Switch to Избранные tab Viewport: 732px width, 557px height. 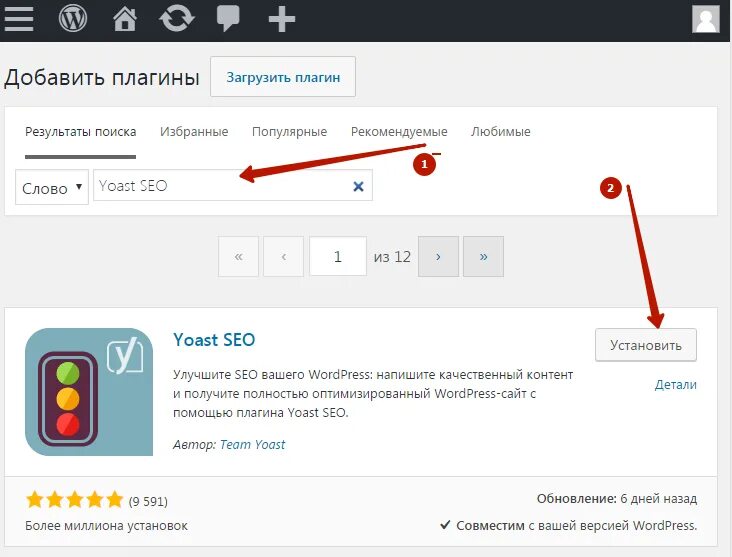(x=194, y=132)
